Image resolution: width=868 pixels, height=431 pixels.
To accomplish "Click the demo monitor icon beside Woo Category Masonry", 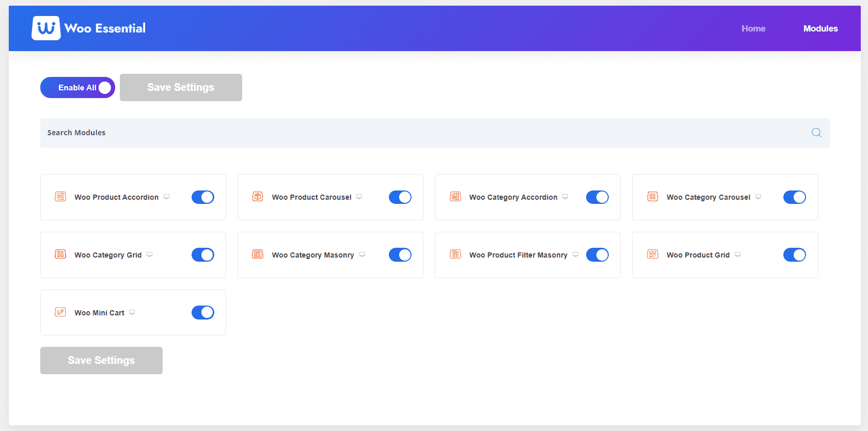I will click(362, 254).
